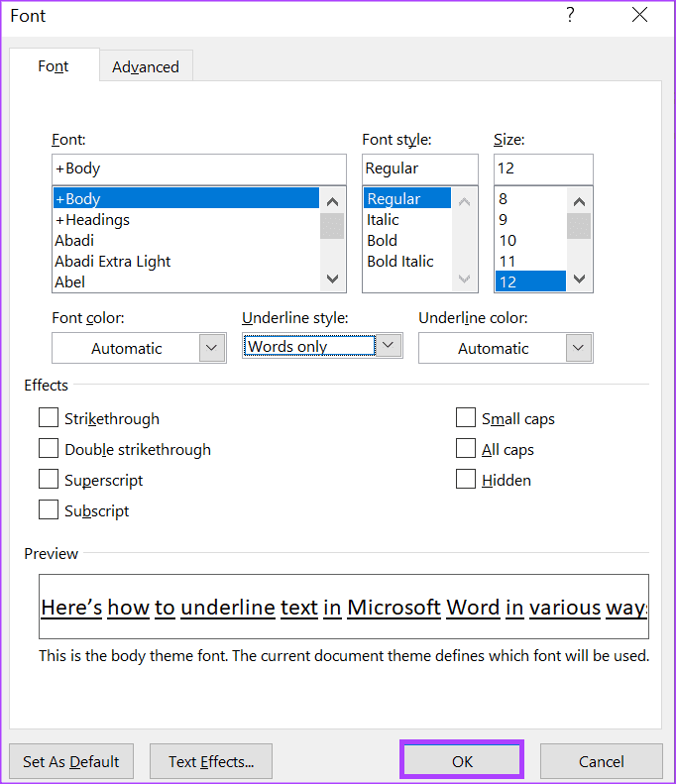Select size 8 in the list
The image size is (676, 784).
click(530, 198)
